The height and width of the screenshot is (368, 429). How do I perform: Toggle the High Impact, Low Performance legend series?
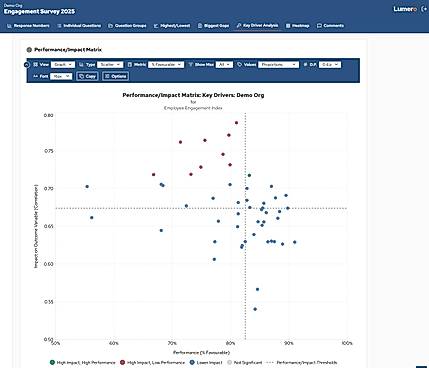152,362
